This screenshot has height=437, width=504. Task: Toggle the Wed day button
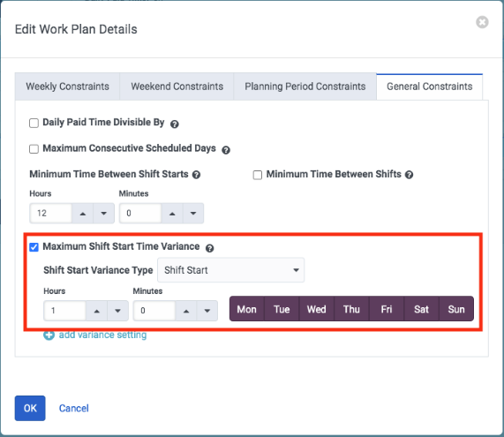point(317,309)
